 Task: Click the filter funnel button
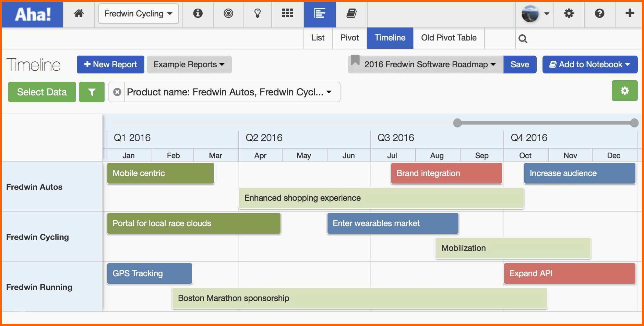point(92,92)
